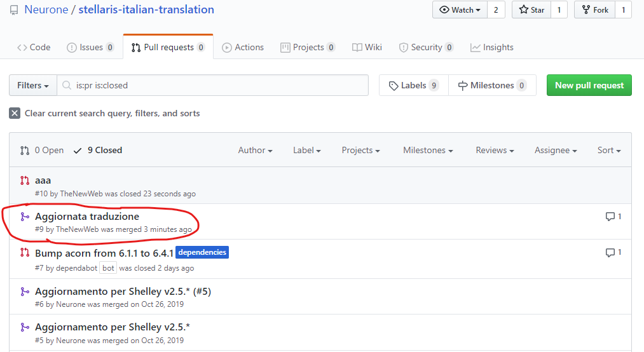
Task: Star this repository
Action: pos(531,10)
